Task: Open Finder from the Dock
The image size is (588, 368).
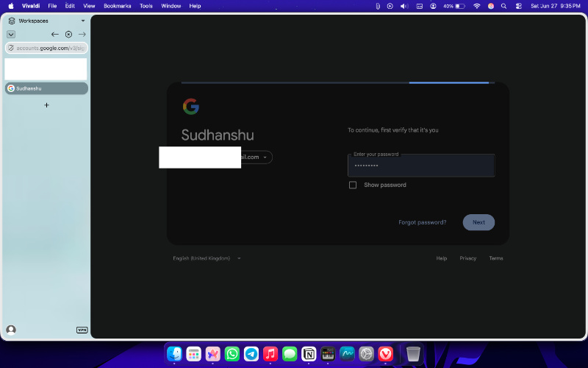Action: click(174, 354)
